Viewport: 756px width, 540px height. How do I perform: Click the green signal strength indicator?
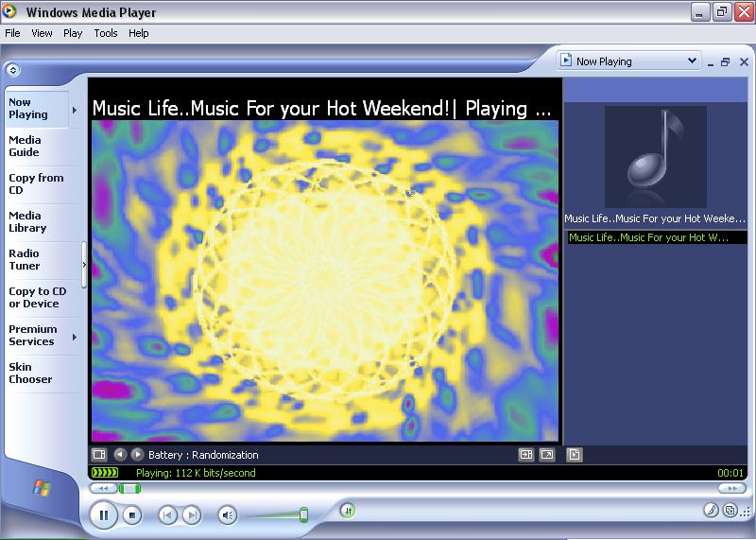105,473
